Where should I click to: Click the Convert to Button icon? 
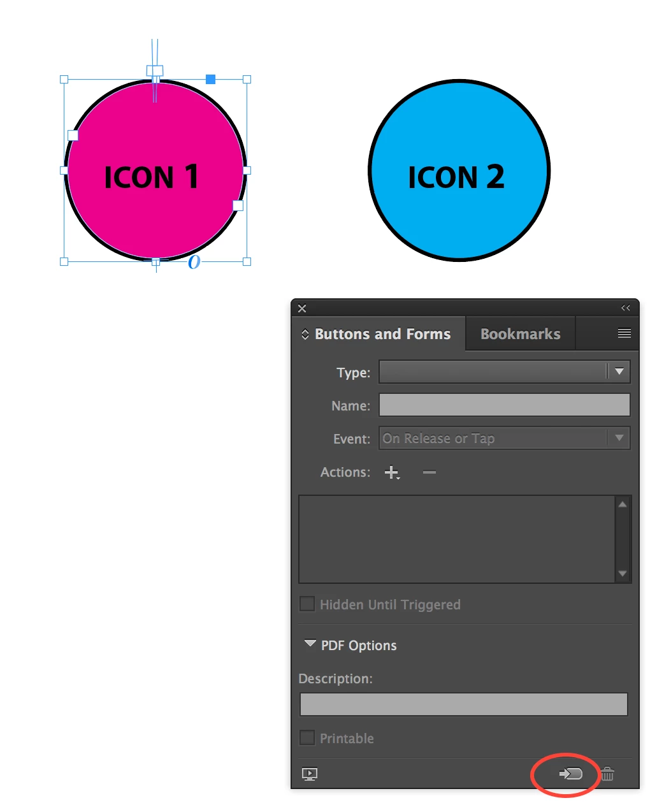tap(570, 774)
